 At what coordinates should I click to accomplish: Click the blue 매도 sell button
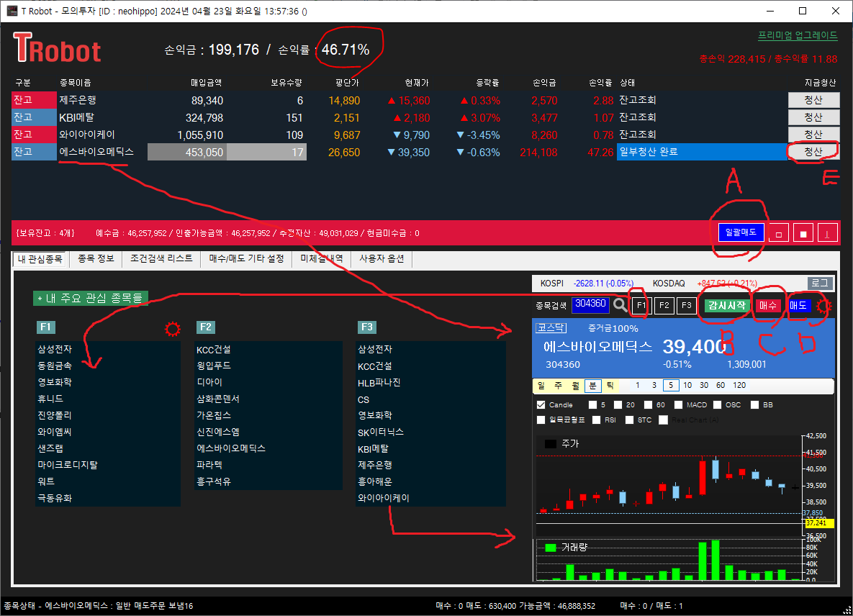(x=798, y=306)
